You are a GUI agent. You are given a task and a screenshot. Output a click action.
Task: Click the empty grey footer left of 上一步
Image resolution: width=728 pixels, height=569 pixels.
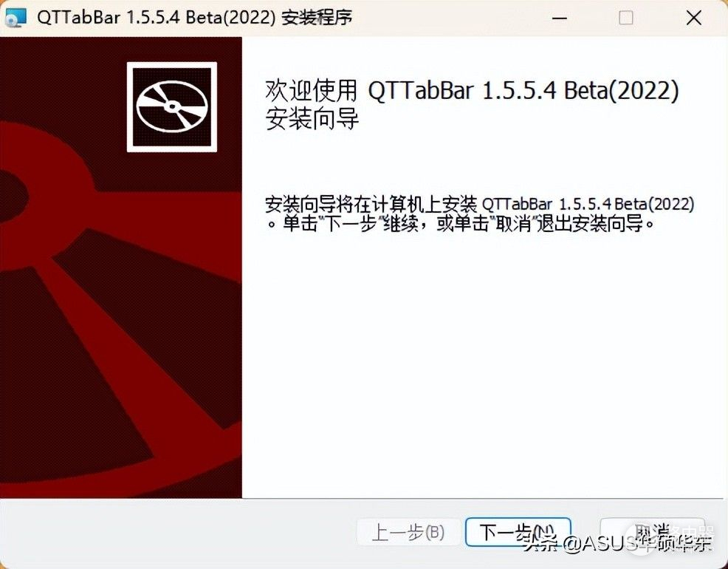(x=176, y=532)
